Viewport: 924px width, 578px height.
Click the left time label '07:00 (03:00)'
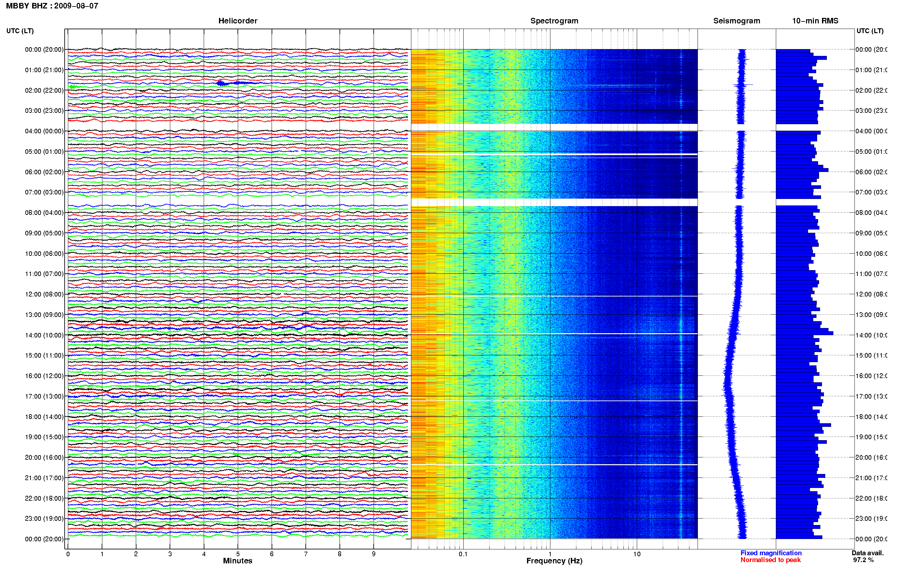tap(44, 192)
